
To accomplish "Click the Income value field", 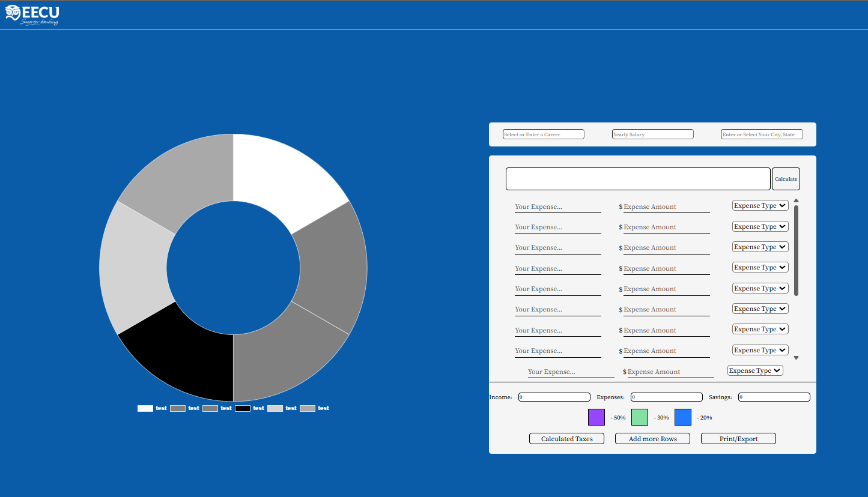I will (x=554, y=397).
